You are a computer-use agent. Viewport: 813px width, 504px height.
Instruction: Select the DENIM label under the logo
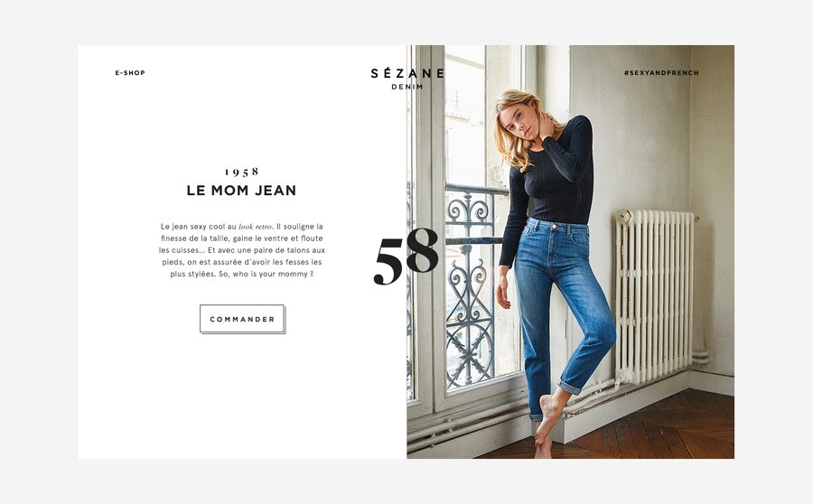coord(407,87)
